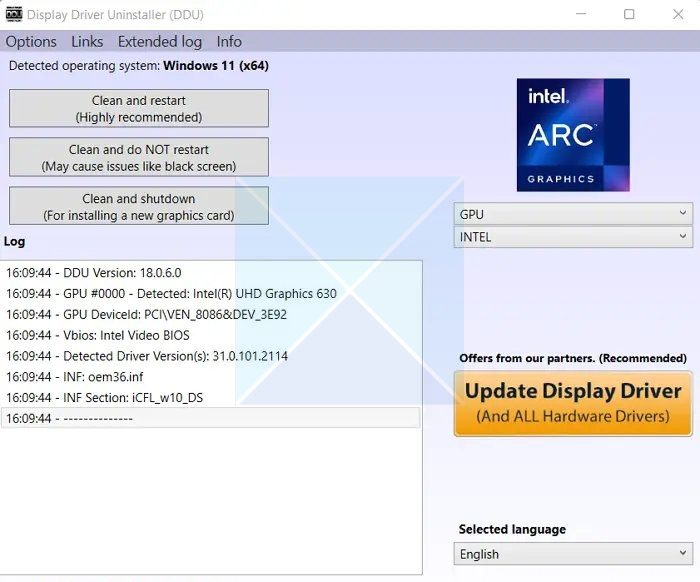Open the Extended log menu
The image size is (700, 582).
(x=160, y=42)
